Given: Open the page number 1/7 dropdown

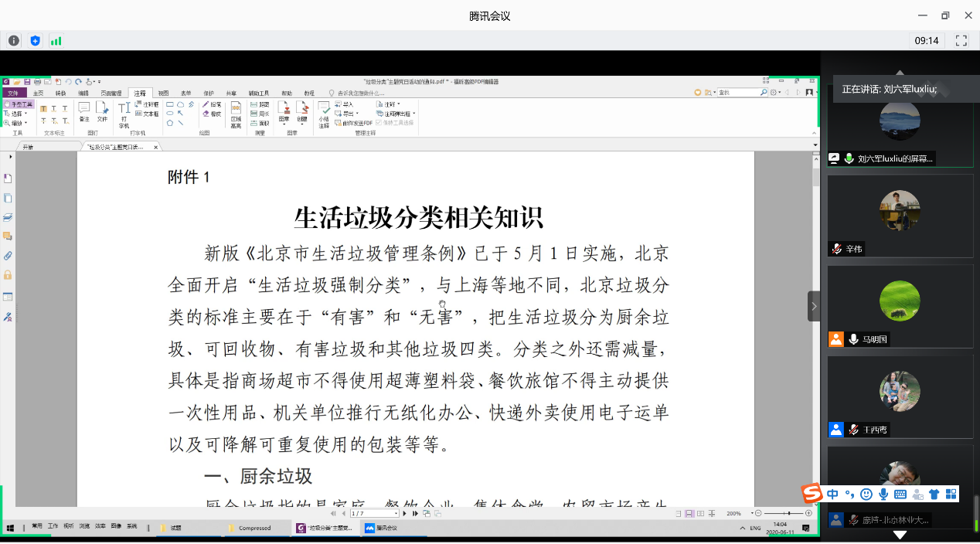Looking at the screenshot, I should point(396,513).
